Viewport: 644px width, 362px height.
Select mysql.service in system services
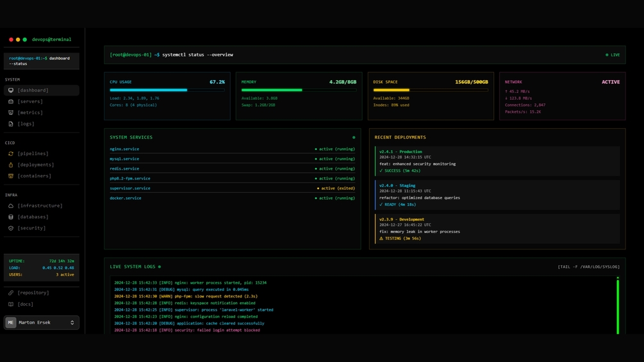click(124, 159)
